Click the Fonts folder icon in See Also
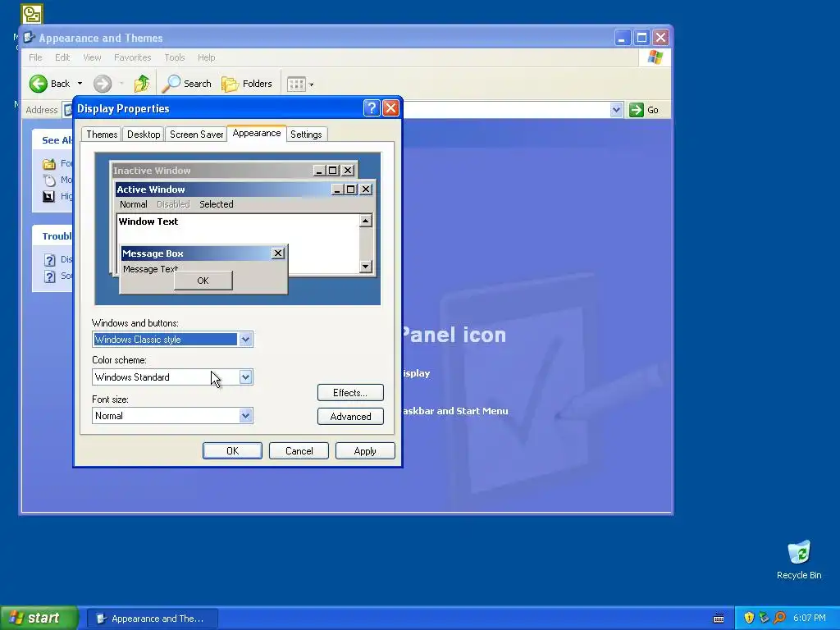The image size is (840, 630). 49,163
